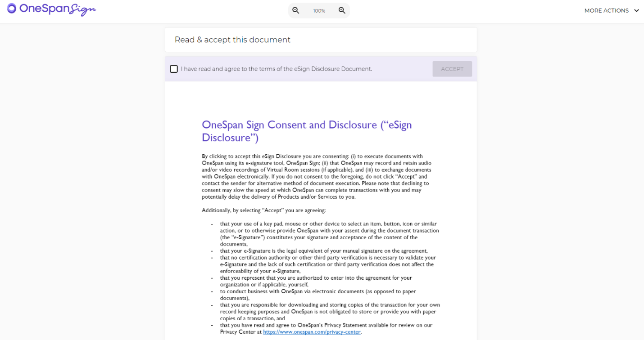Click the bullet about downloading and storing copies
Screen dimensions: 644x340
tap(330, 311)
